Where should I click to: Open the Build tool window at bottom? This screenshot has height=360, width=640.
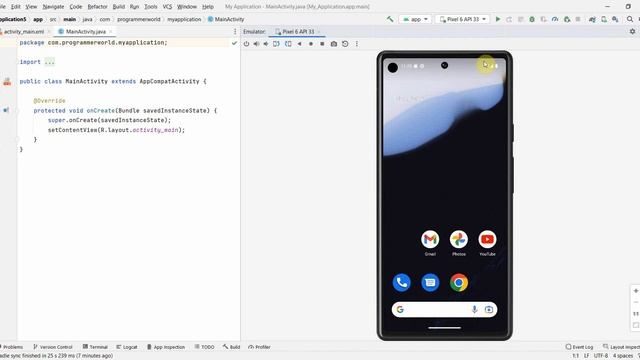[x=231, y=347]
